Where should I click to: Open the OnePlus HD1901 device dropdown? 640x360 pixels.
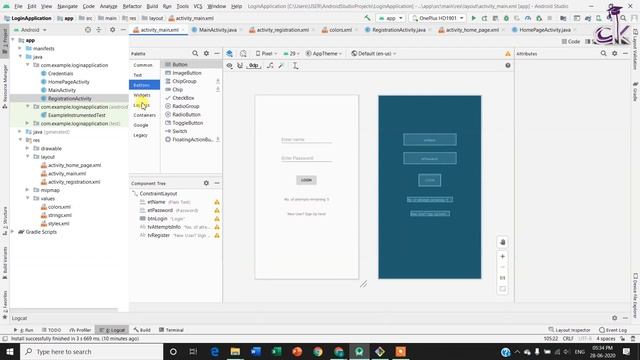pyautogui.click(x=438, y=18)
